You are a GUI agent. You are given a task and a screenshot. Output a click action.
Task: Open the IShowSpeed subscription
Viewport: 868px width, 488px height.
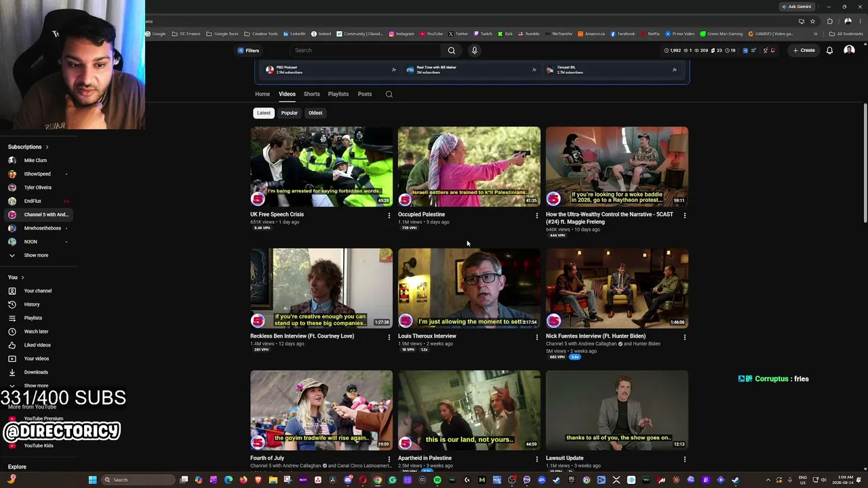click(x=39, y=174)
